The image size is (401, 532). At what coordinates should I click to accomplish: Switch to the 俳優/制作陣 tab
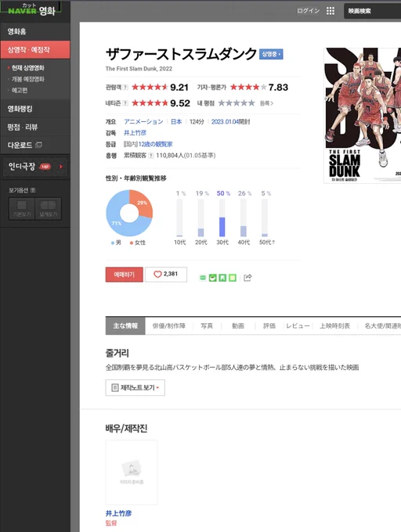pyautogui.click(x=168, y=325)
